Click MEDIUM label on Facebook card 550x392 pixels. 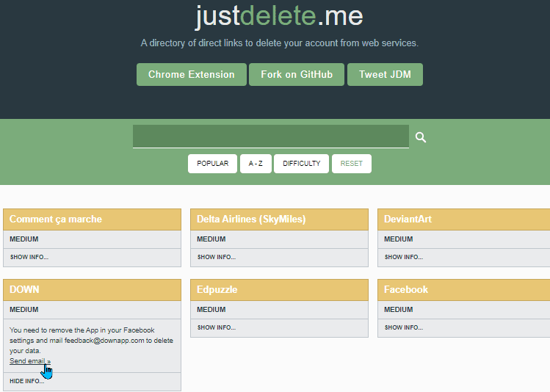coord(399,310)
